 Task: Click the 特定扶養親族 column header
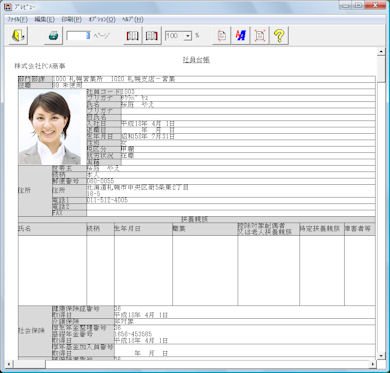tap(320, 229)
